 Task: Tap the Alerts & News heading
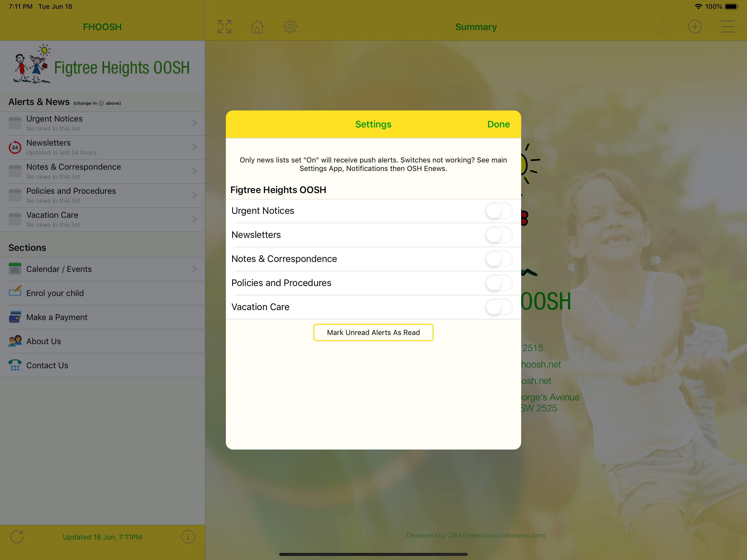[39, 102]
